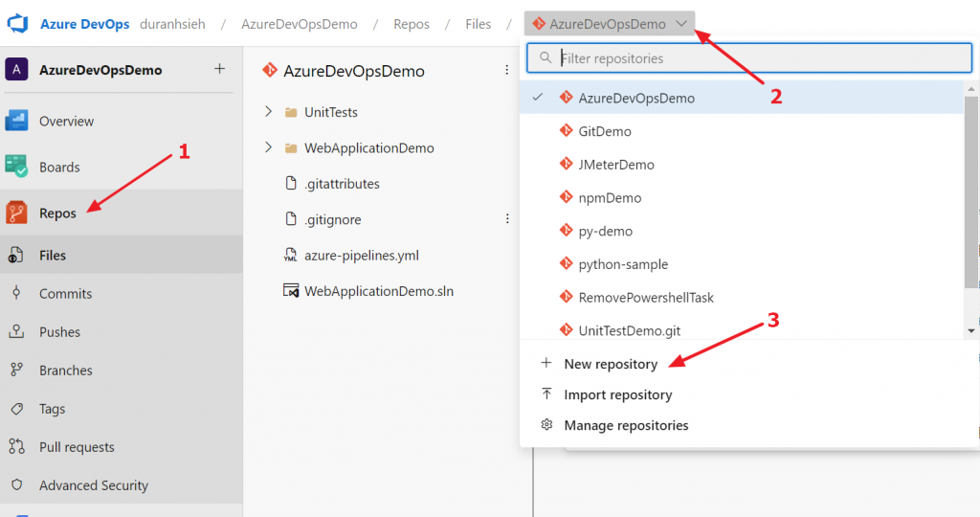Click the Azure DevOps logo icon
This screenshot has width=980, height=517.
point(17,24)
